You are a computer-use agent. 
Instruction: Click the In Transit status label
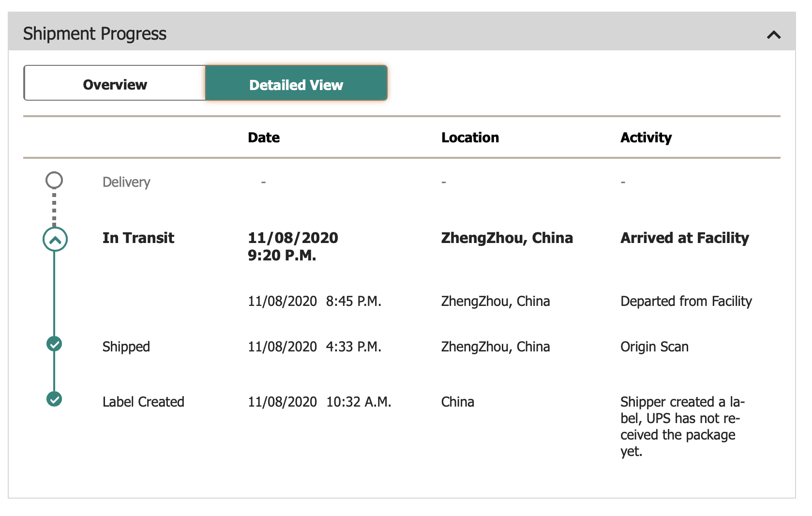[x=138, y=238]
